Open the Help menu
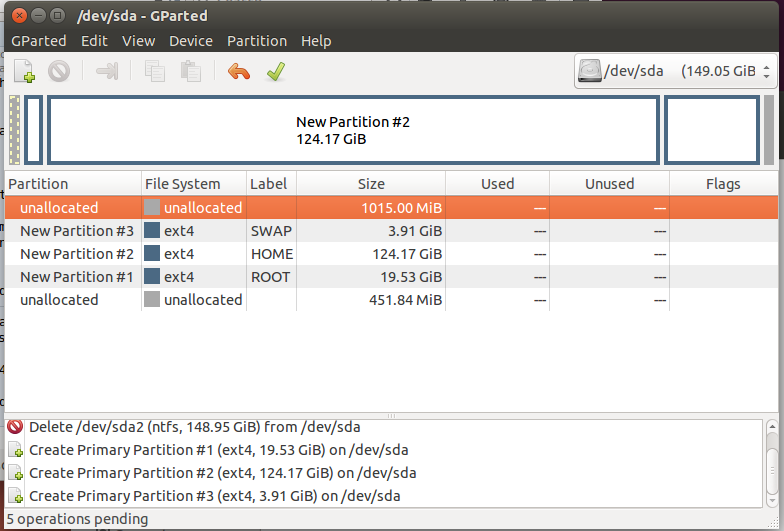The image size is (784, 531). pos(316,41)
